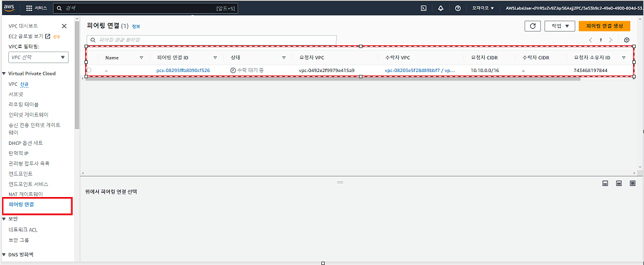Collapse the Virtual Private Cloud section
Image resolution: width=644 pixels, height=265 pixels.
tap(3, 73)
